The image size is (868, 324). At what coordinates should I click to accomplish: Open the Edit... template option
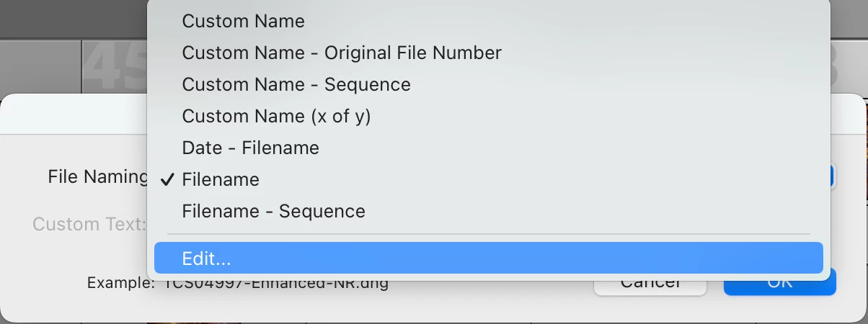[x=206, y=258]
